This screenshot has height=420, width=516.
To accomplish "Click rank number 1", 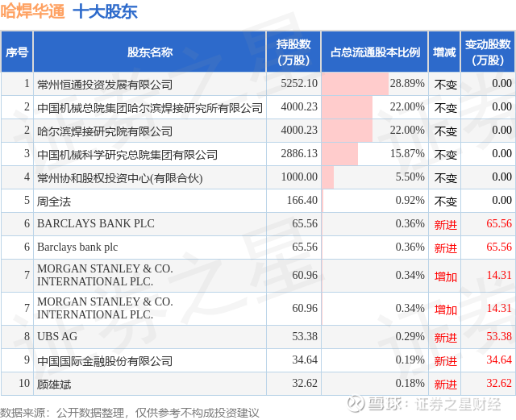I will coord(27,83).
